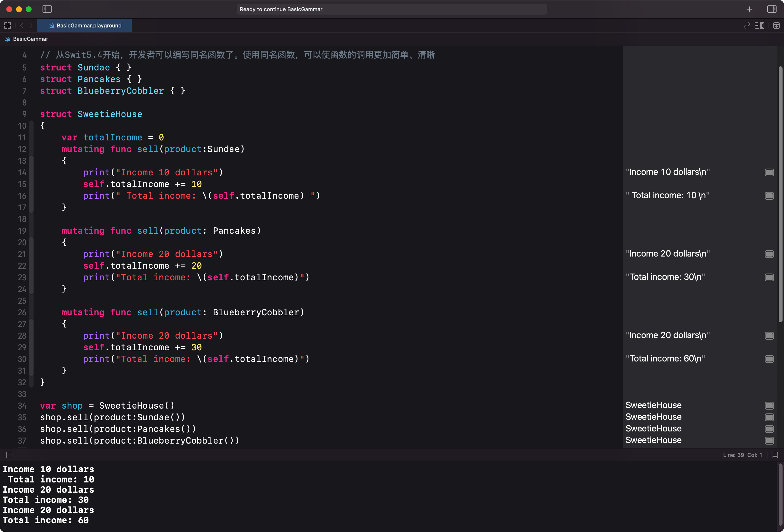The height and width of the screenshot is (532, 784).
Task: Click line number 34 in gutter
Action: pyautogui.click(x=22, y=406)
